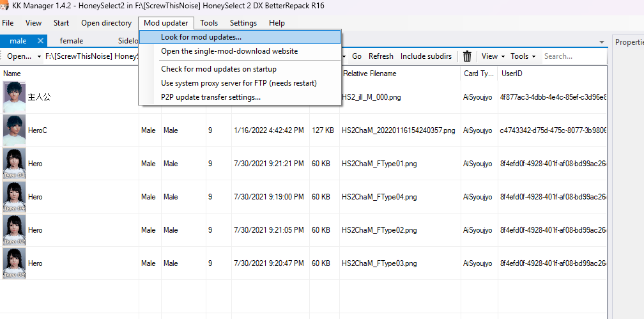Toggle Use system proxy server for FTP
644x319 pixels.
point(240,83)
